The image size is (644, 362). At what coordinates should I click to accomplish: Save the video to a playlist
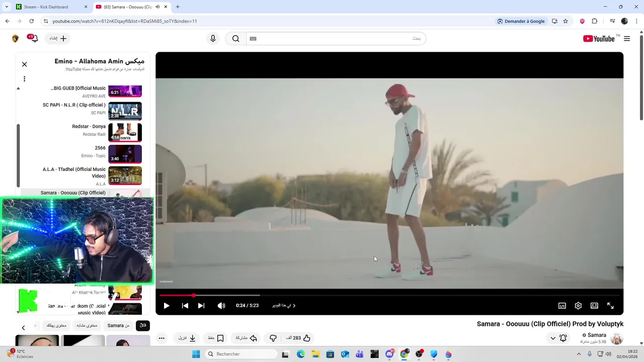click(216, 338)
